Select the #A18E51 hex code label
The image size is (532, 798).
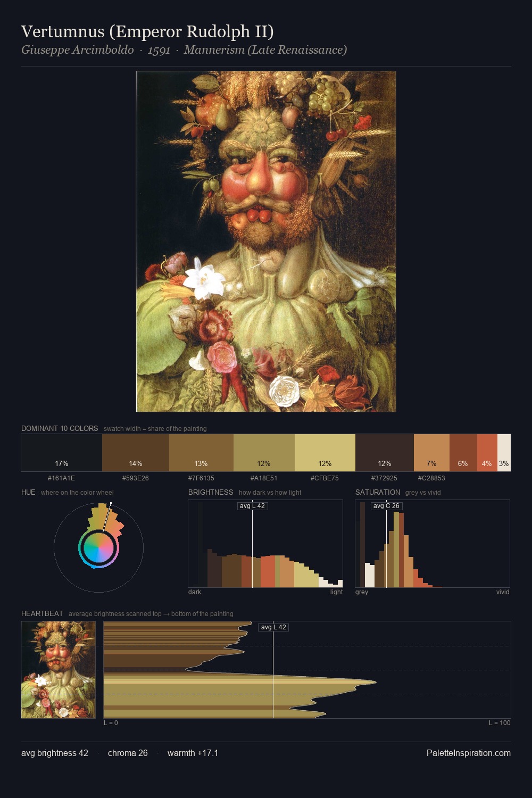click(264, 478)
